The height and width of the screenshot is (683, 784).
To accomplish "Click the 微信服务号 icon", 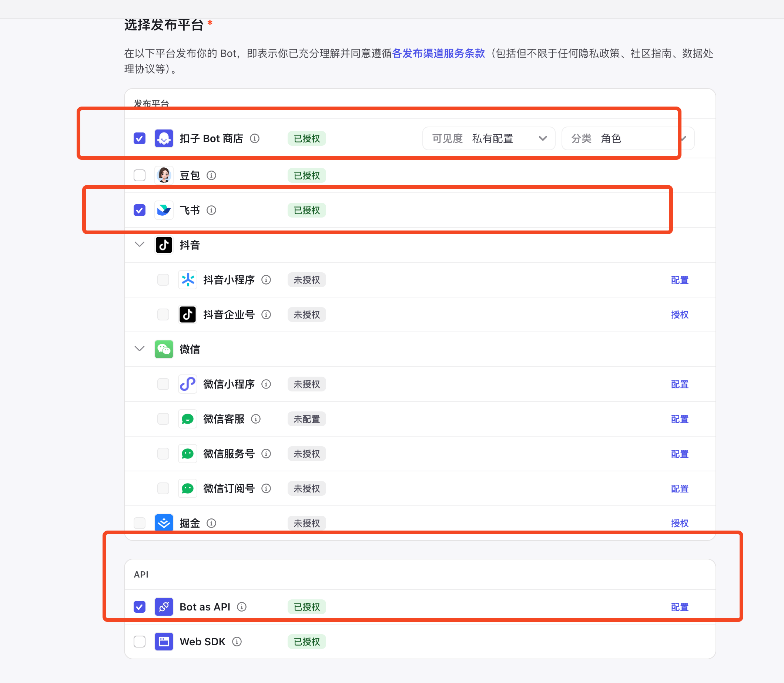I will [188, 454].
